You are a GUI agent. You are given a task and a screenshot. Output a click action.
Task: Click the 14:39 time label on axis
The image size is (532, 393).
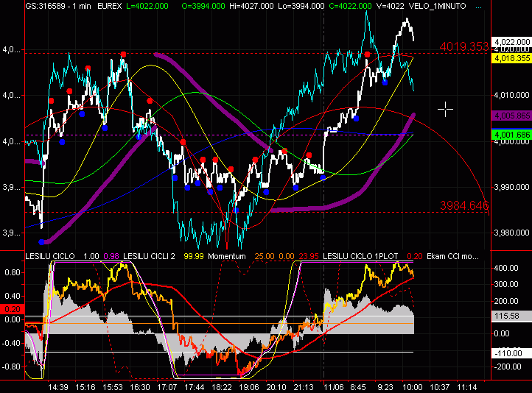tap(58, 386)
